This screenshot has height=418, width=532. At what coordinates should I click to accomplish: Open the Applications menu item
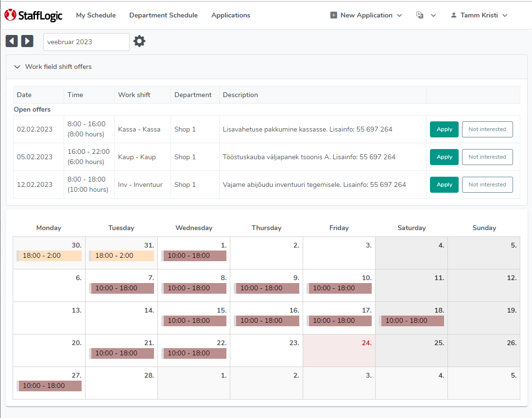click(231, 15)
